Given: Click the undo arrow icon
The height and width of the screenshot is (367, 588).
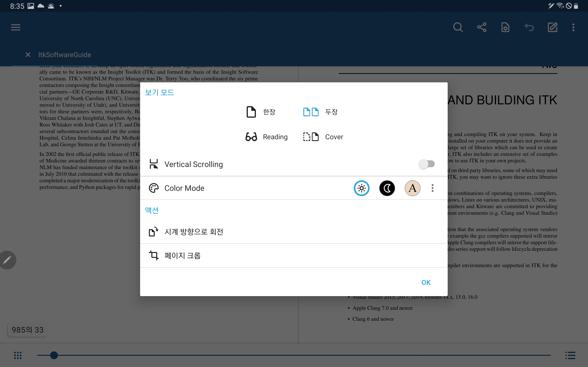Looking at the screenshot, I should pyautogui.click(x=529, y=27).
